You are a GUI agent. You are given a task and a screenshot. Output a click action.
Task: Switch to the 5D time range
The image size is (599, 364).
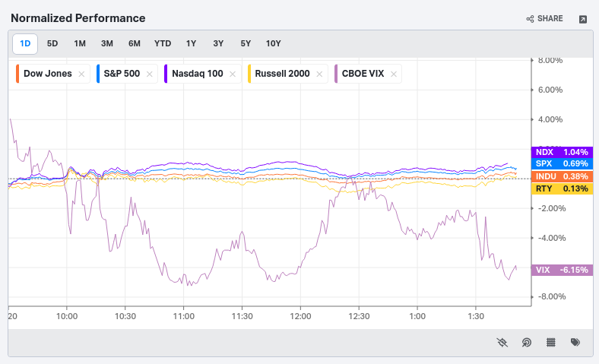point(52,43)
